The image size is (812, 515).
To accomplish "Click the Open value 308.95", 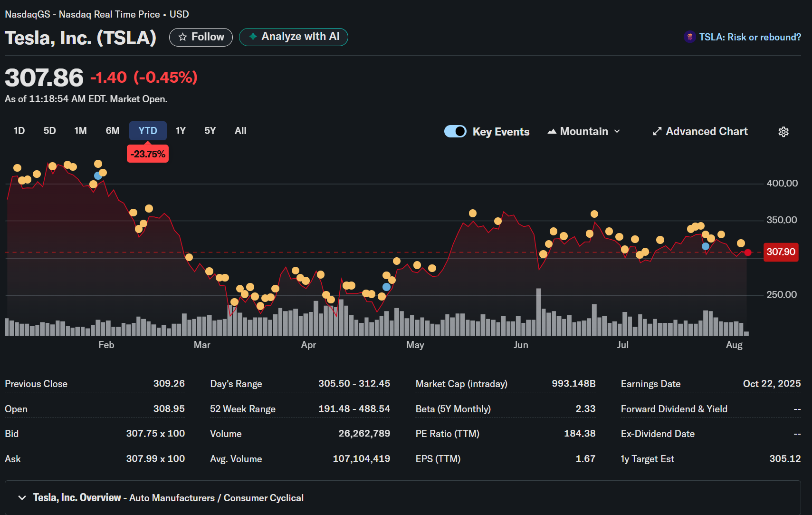I will point(169,408).
